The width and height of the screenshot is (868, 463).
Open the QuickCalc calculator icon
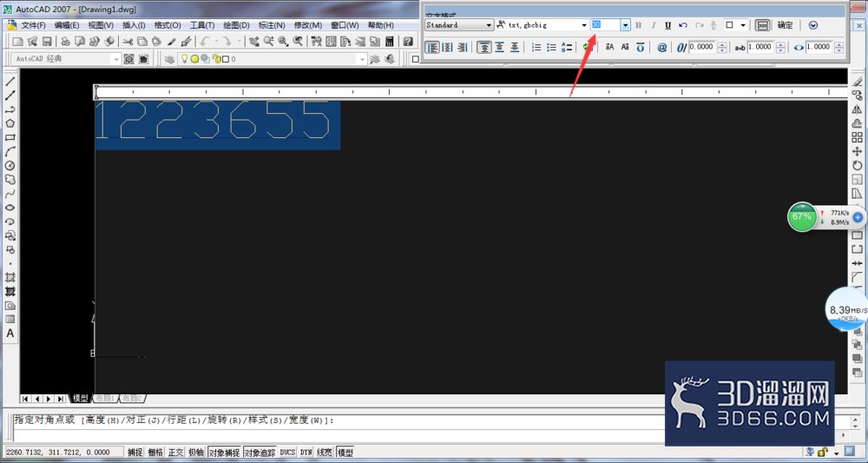[389, 42]
